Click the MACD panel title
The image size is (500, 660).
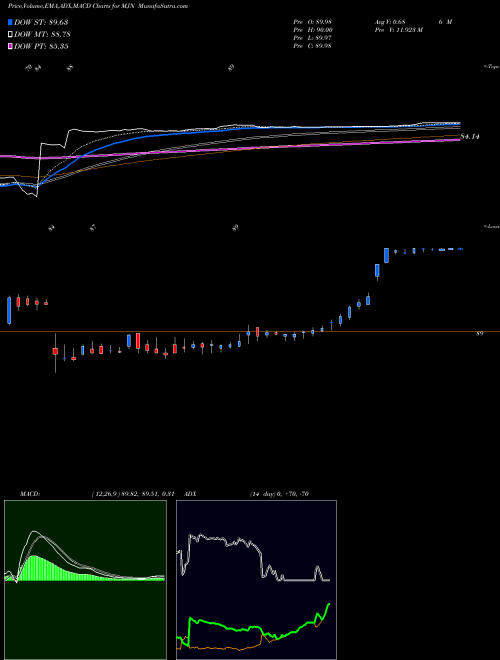(30, 494)
